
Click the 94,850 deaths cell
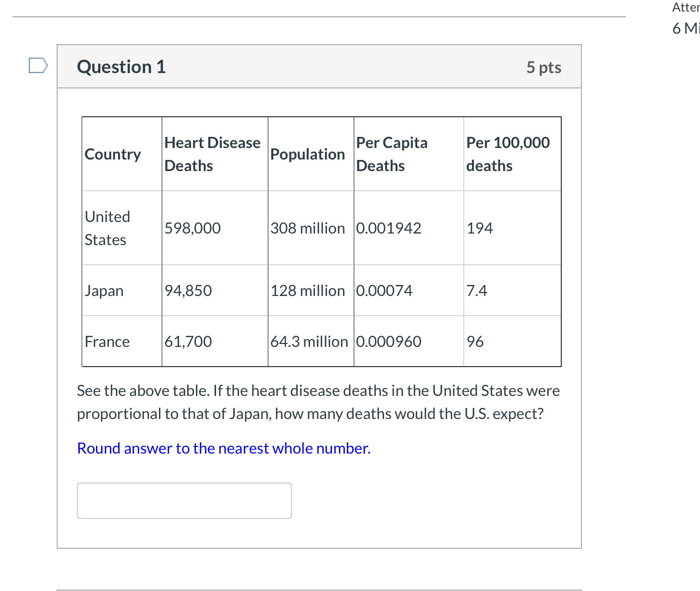click(x=188, y=291)
